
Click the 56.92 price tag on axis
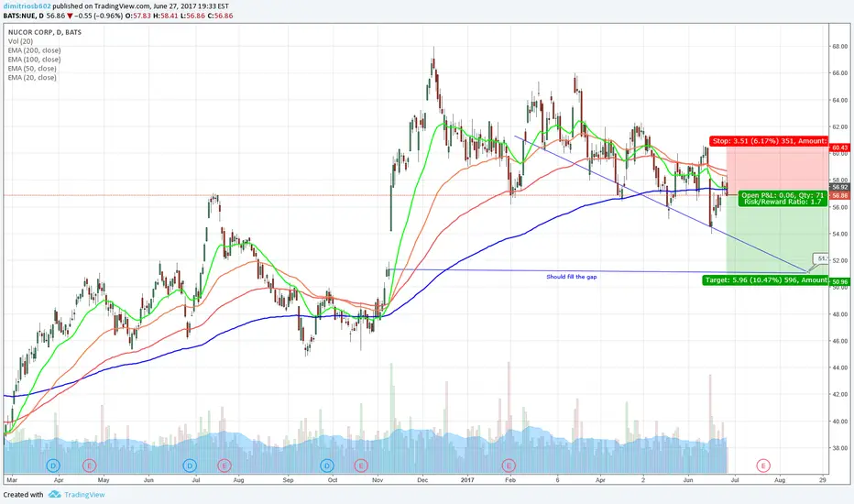click(839, 187)
